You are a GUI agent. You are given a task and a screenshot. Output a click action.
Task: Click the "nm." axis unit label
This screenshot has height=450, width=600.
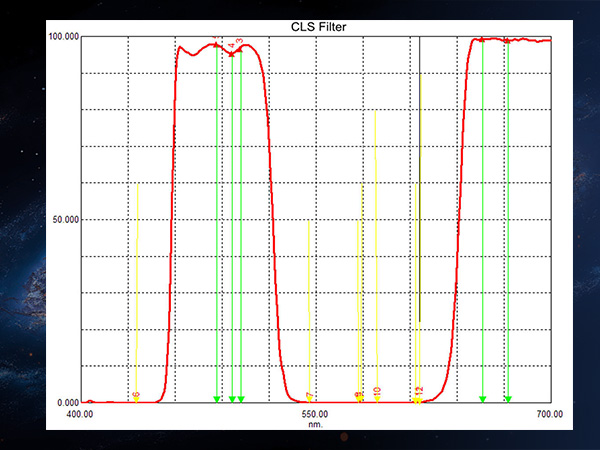click(x=315, y=424)
